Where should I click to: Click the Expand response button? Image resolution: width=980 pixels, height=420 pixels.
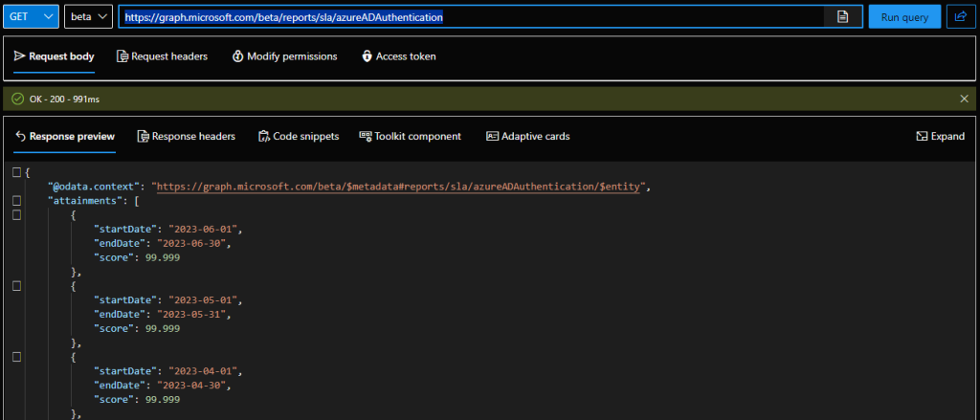click(941, 136)
